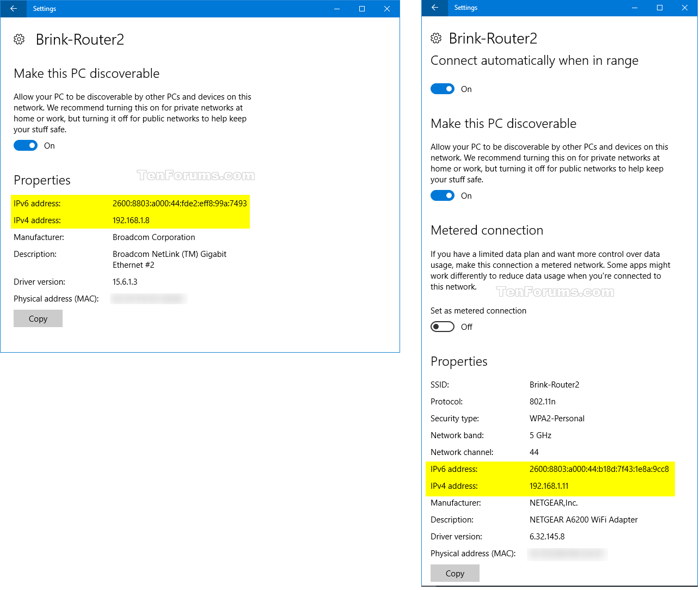Click Broadcom NetLink Gigabit Ethernet description

click(x=169, y=260)
